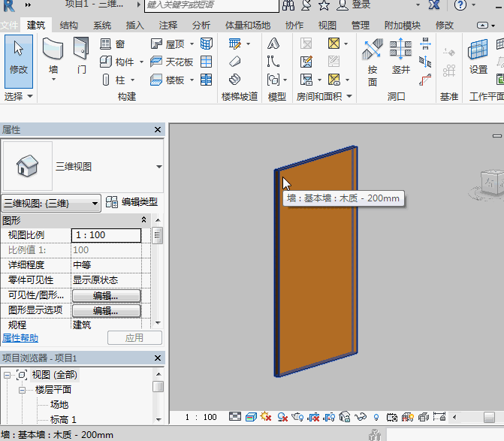The image size is (504, 441).
Task: Toggle reveal hidden elements lightbulb
Action: click(376, 417)
